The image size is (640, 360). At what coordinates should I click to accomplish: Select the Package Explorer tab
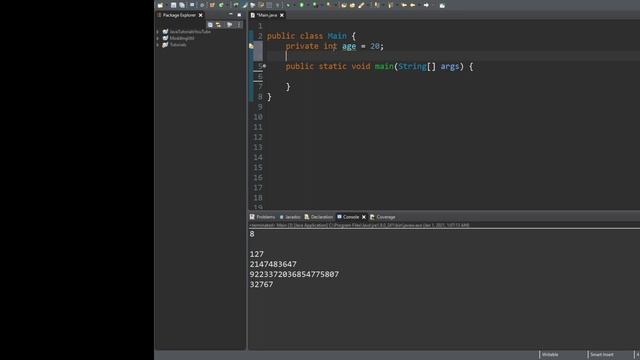(179, 15)
